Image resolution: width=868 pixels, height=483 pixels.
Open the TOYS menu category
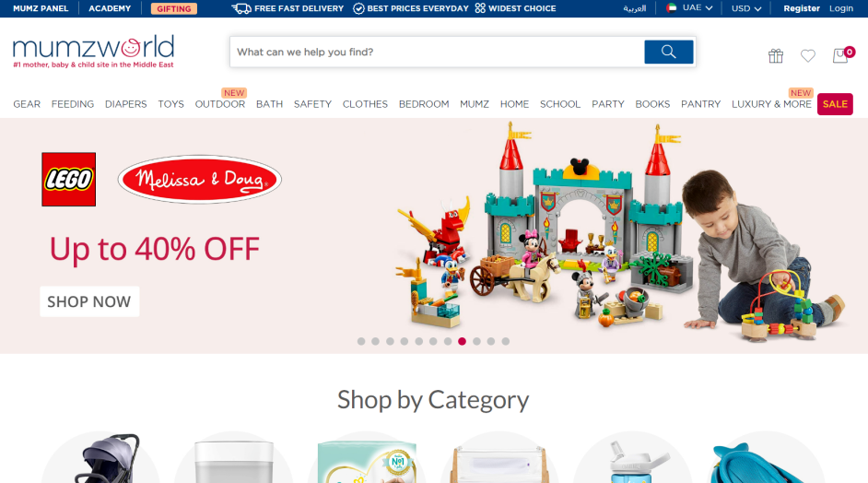pyautogui.click(x=170, y=104)
